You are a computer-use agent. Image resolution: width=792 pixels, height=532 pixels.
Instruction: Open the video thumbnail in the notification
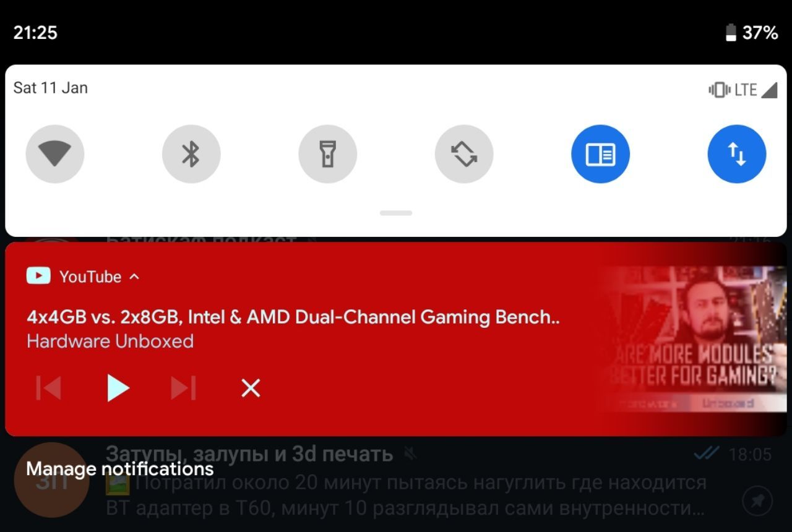point(690,339)
